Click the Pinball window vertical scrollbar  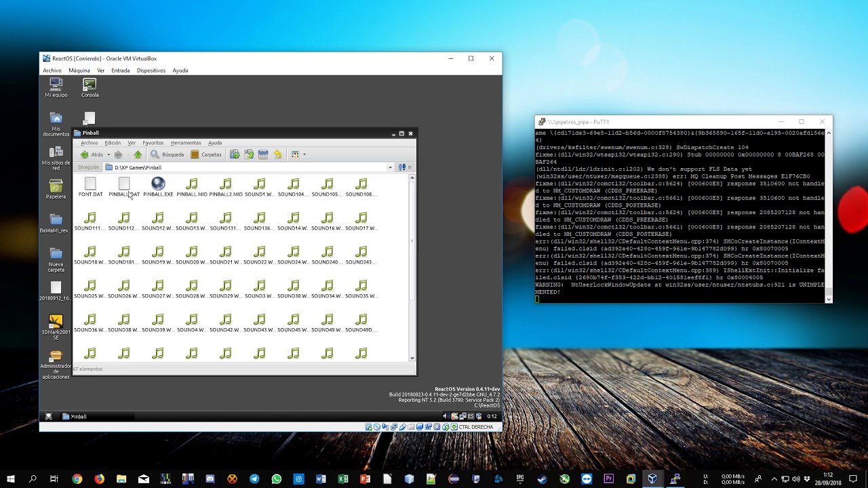(x=412, y=268)
